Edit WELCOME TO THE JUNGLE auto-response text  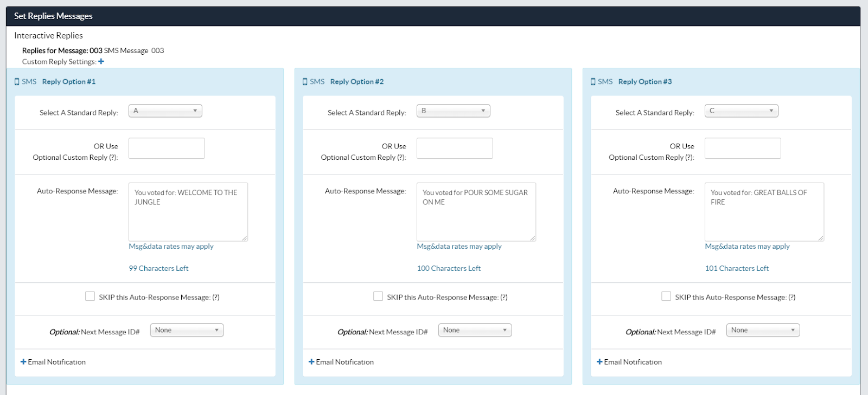click(x=188, y=212)
